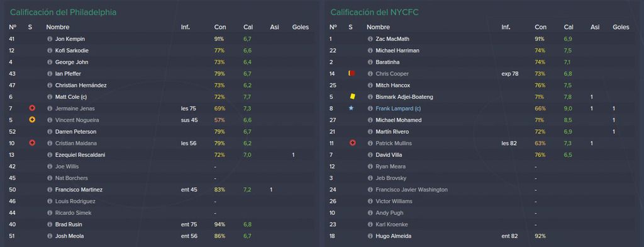The height and width of the screenshot is (247, 644).
Task: Click the blue star icon beside Frank Lampard
Action: [x=351, y=108]
